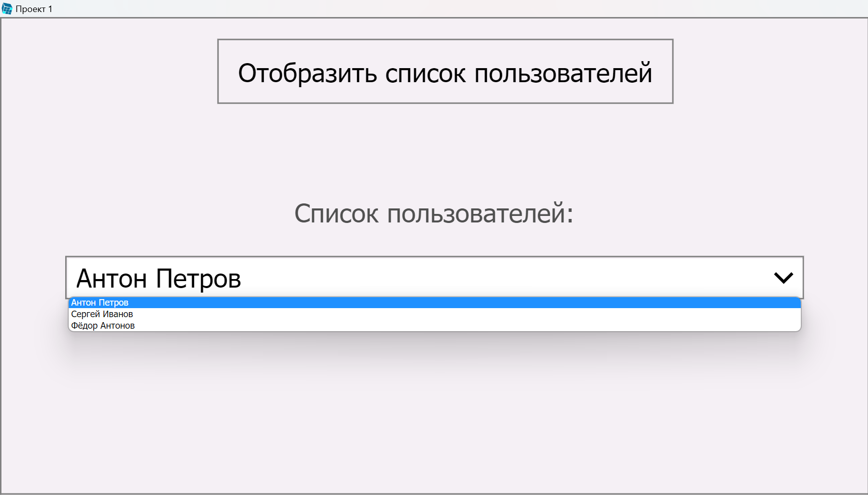Click the Проект 1 title bar label
Screen dimensions: 868x495
33,8
